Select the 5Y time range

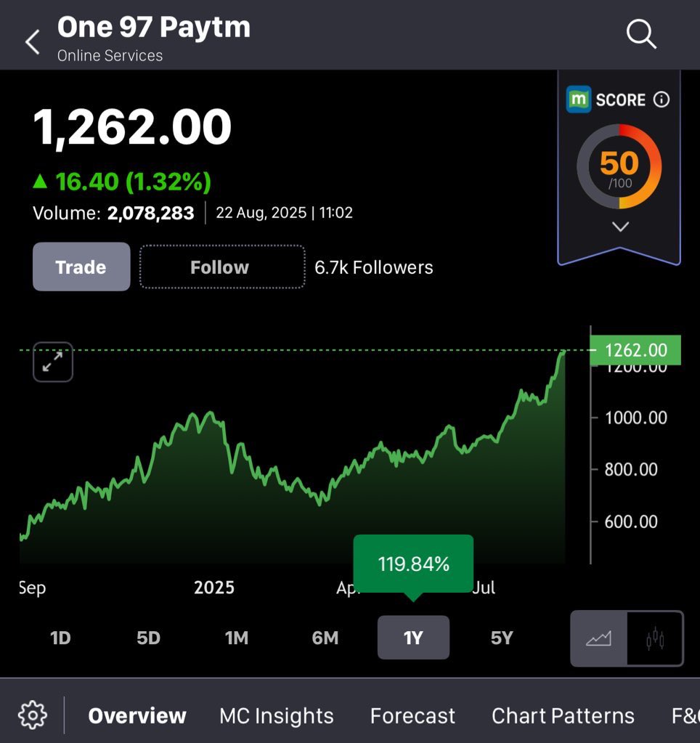pos(502,638)
